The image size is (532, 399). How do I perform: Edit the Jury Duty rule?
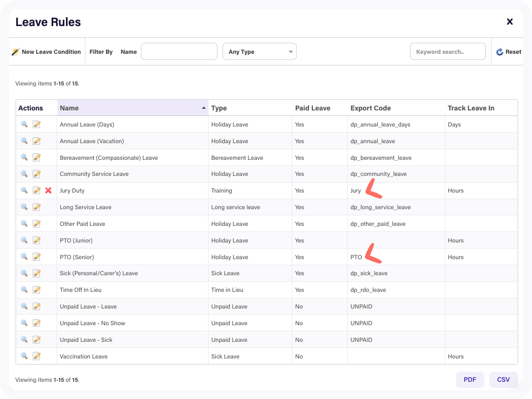point(37,190)
